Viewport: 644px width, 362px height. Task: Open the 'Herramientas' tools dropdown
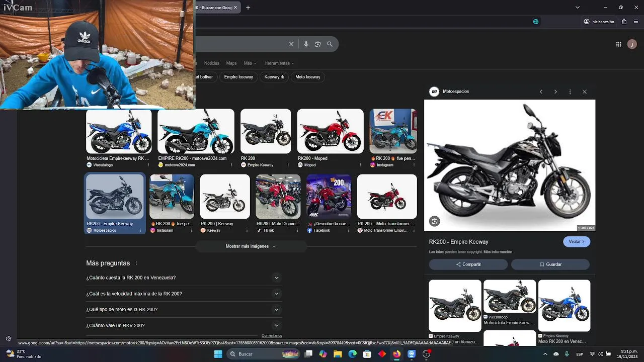click(x=279, y=63)
